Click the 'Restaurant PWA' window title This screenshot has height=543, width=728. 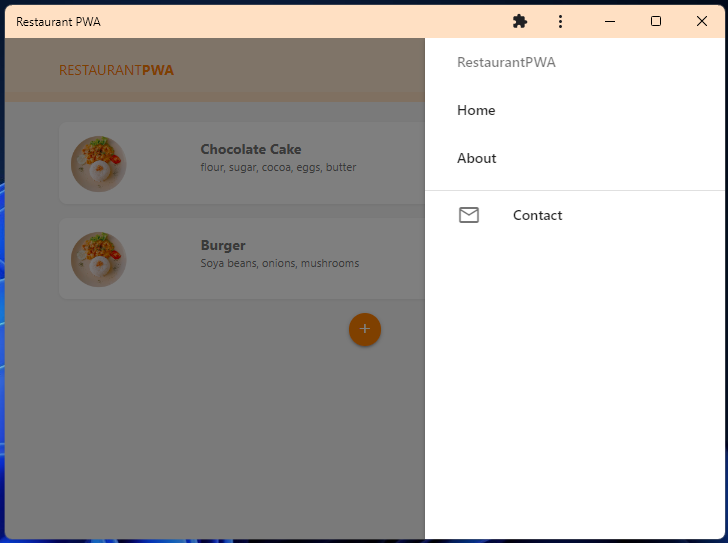(x=58, y=22)
